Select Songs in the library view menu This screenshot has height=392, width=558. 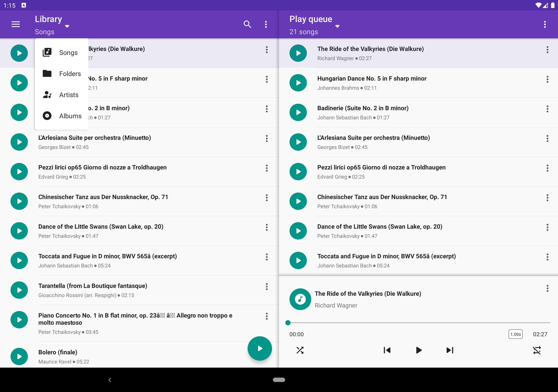pos(62,53)
